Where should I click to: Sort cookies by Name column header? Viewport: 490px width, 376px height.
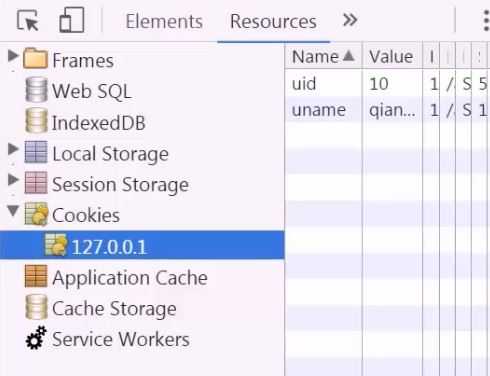323,56
